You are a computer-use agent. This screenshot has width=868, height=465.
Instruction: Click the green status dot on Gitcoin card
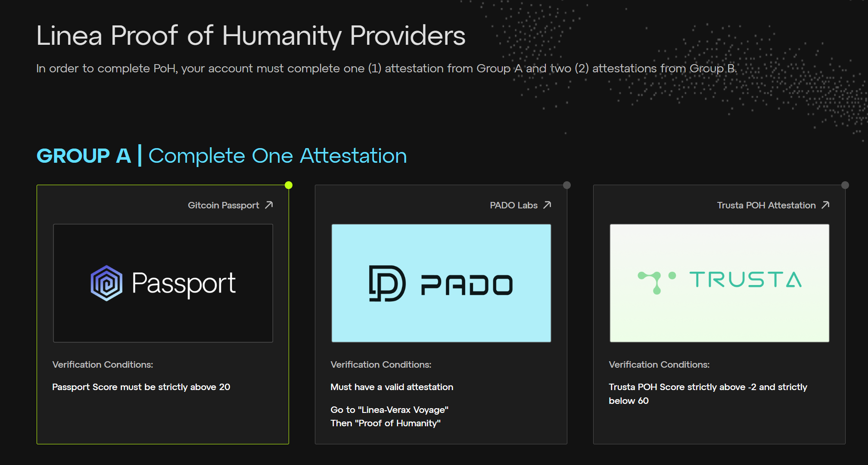click(x=289, y=185)
